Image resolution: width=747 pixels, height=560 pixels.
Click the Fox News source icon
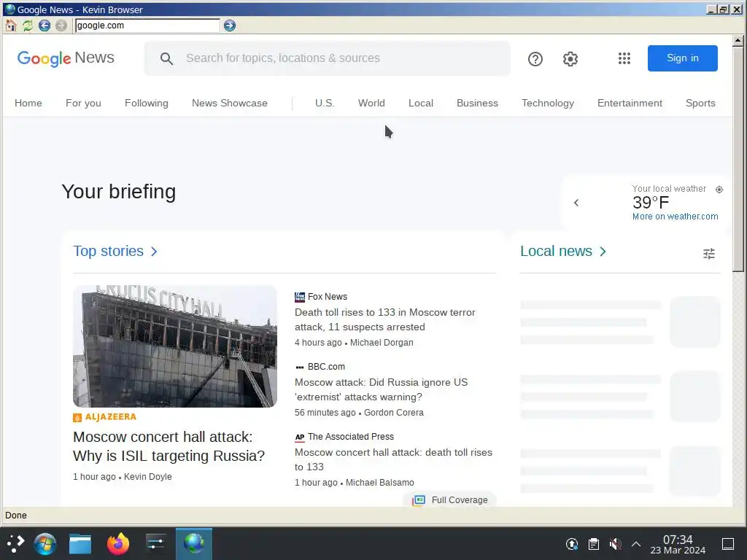coord(300,297)
